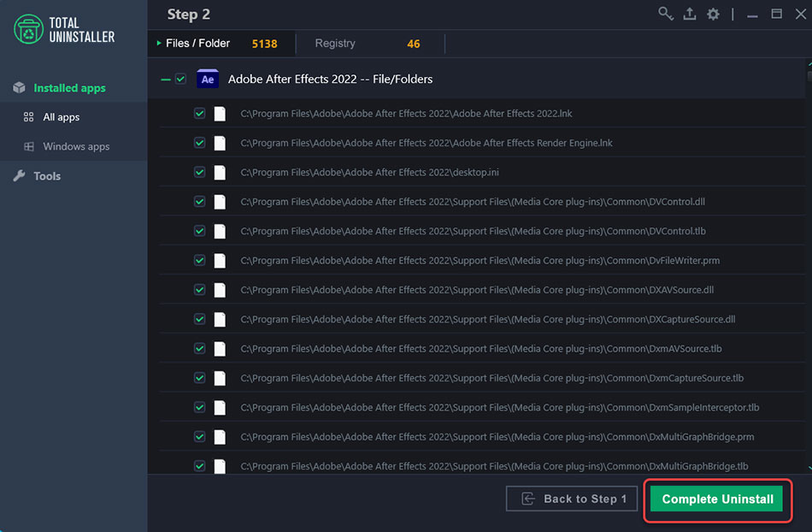Click the Total Uninstaller logo
812x532 pixels.
click(64, 30)
